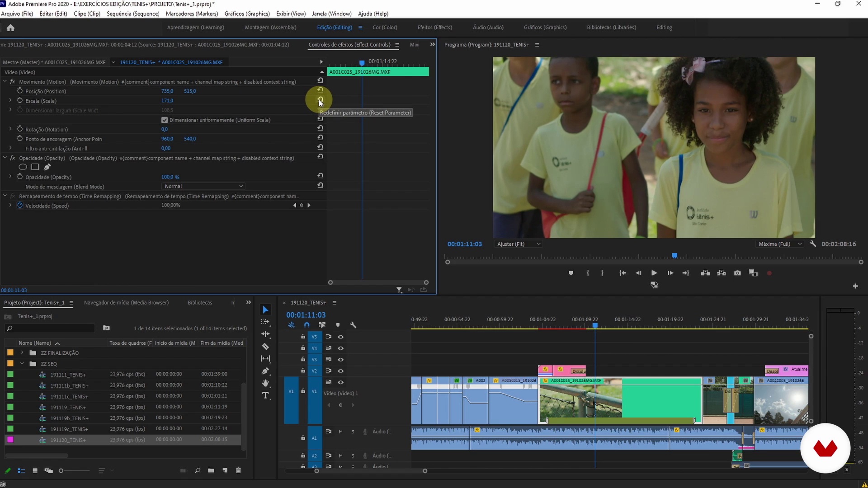Image resolution: width=868 pixels, height=488 pixels.
Task: Collapse Movimento (Motion) effect group
Action: point(5,81)
